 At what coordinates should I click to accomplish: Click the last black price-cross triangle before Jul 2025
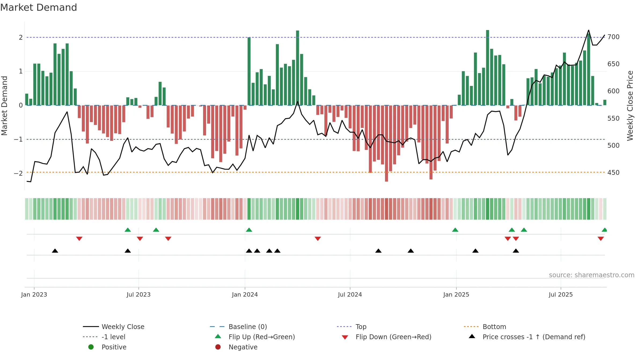pyautogui.click(x=516, y=251)
